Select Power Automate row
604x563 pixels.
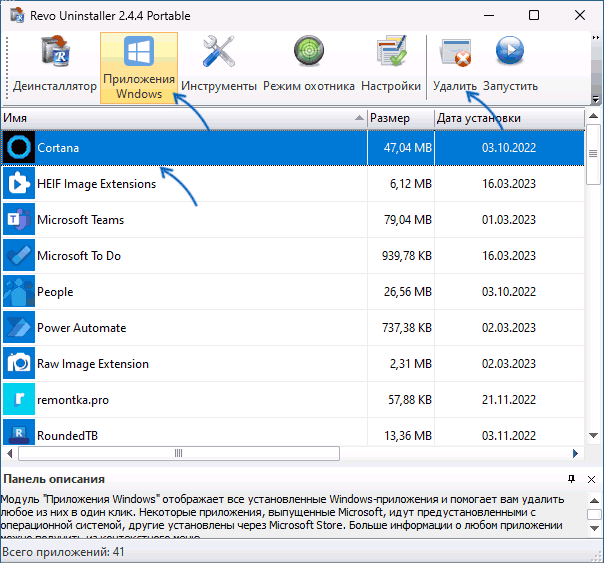(x=293, y=328)
